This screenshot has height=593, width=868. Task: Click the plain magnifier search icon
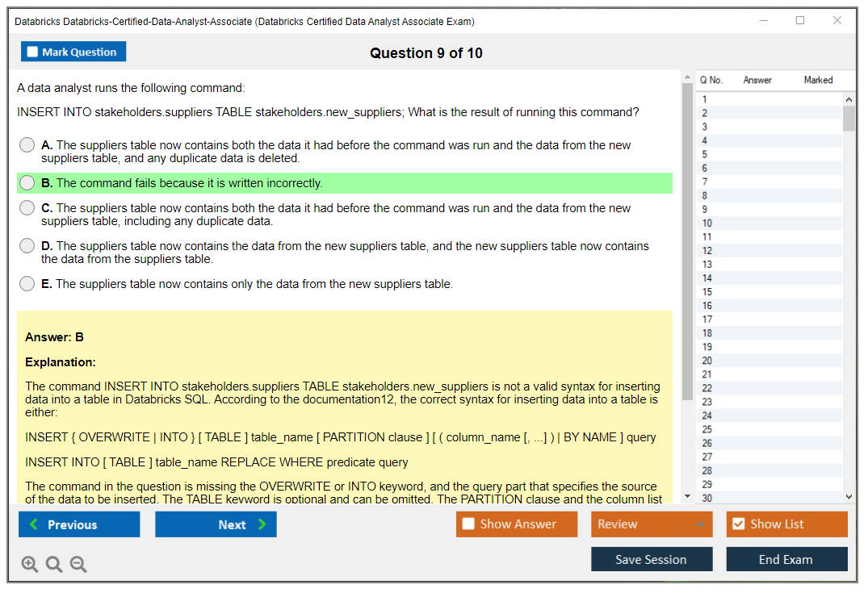pos(53,564)
